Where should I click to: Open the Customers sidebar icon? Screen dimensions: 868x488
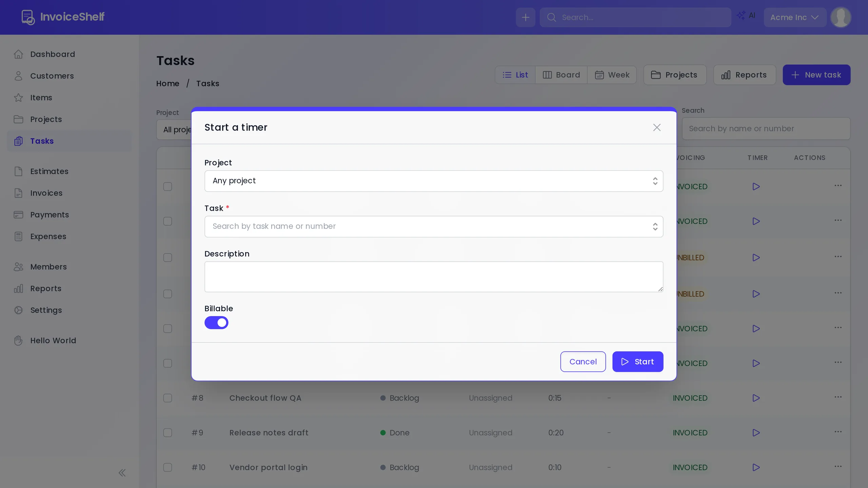click(x=18, y=76)
